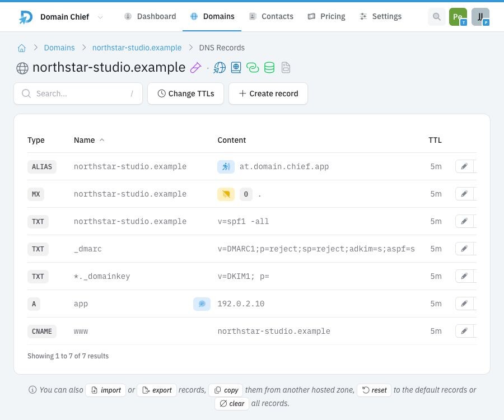This screenshot has height=420, width=504.
Task: Open the Settings tab
Action: 381,16
